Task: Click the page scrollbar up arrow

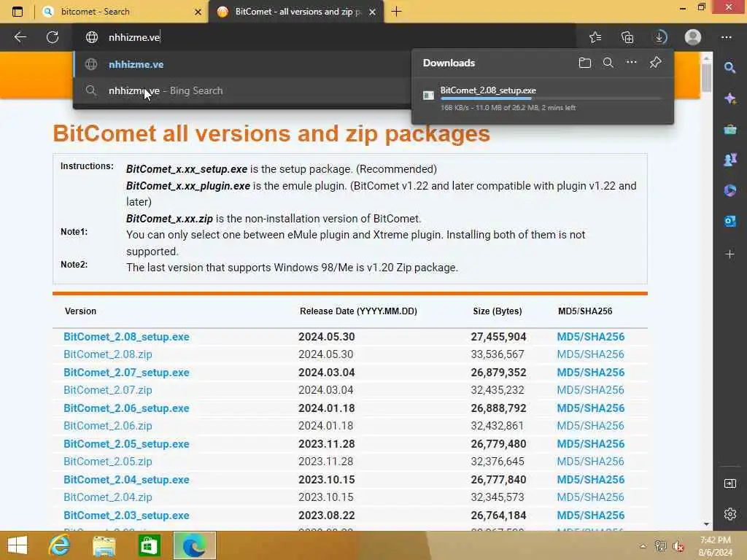Action: click(706, 58)
